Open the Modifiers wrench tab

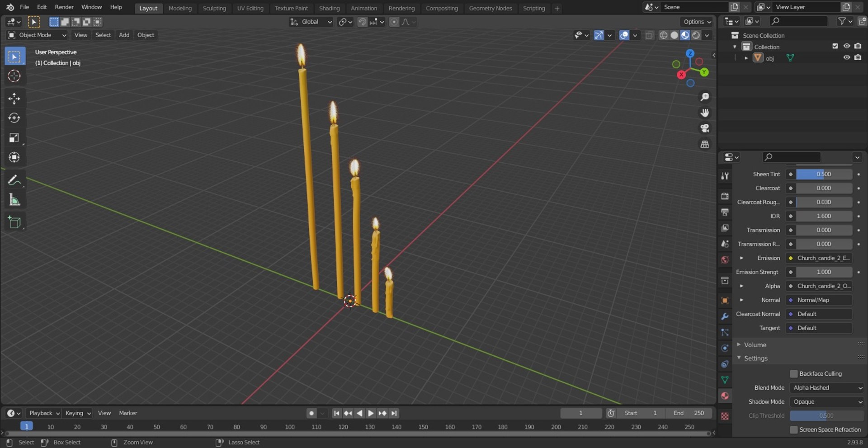pos(725,316)
